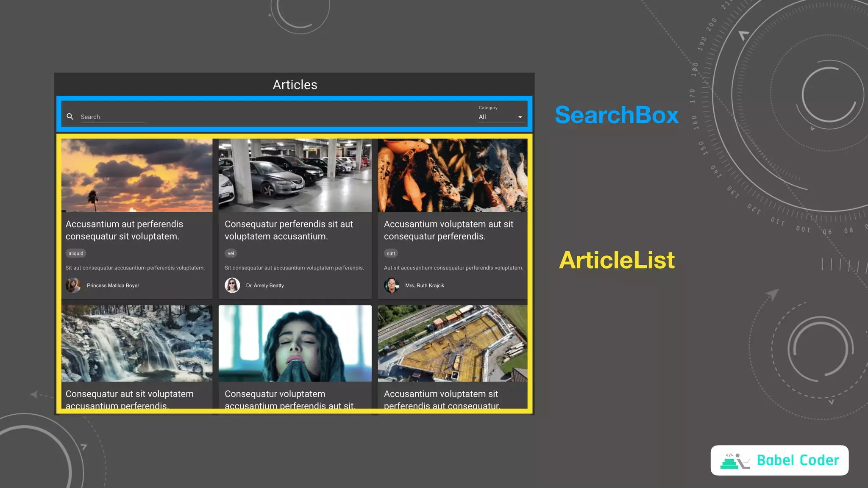
Task: Click the search magnifier icon
Action: [x=70, y=116]
